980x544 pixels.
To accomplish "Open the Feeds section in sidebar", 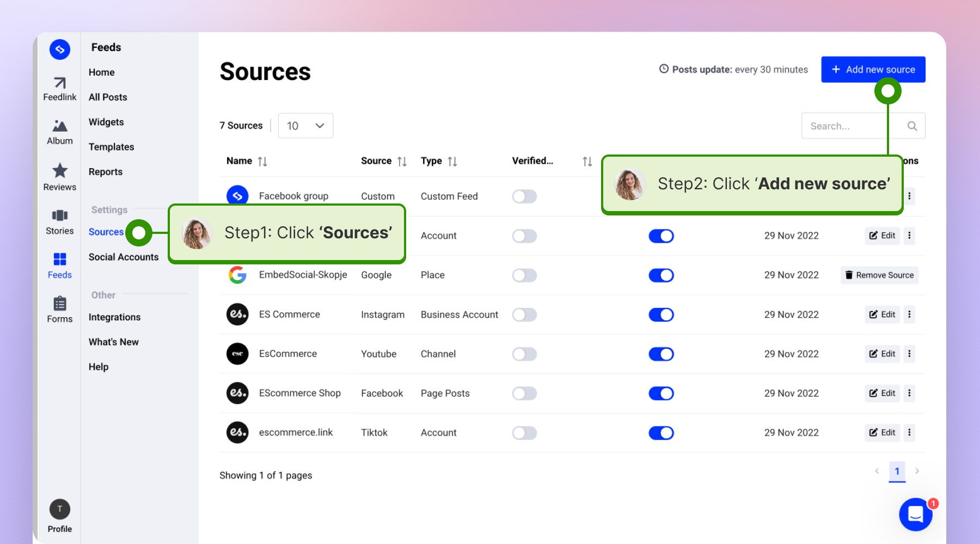I will coord(59,260).
